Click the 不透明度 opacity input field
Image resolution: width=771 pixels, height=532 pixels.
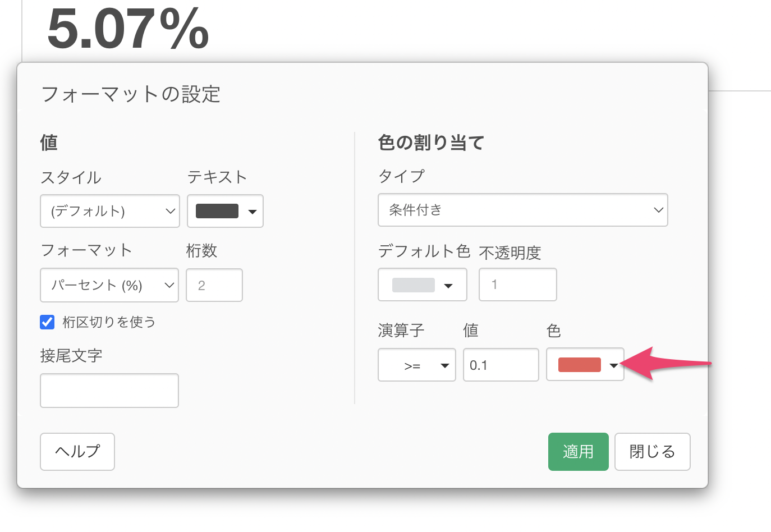point(517,285)
